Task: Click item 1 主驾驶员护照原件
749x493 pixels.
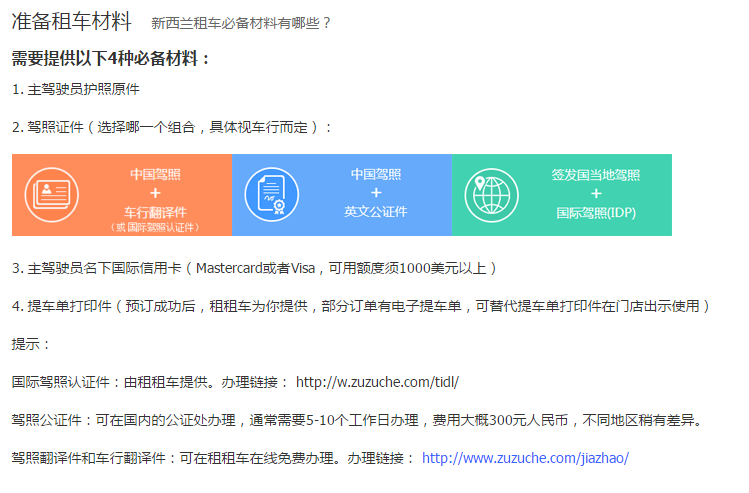Action: pyautogui.click(x=76, y=89)
